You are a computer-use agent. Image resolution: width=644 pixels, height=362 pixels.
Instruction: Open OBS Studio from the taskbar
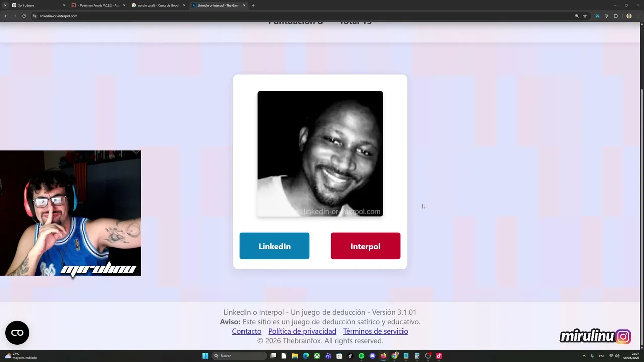(428, 356)
